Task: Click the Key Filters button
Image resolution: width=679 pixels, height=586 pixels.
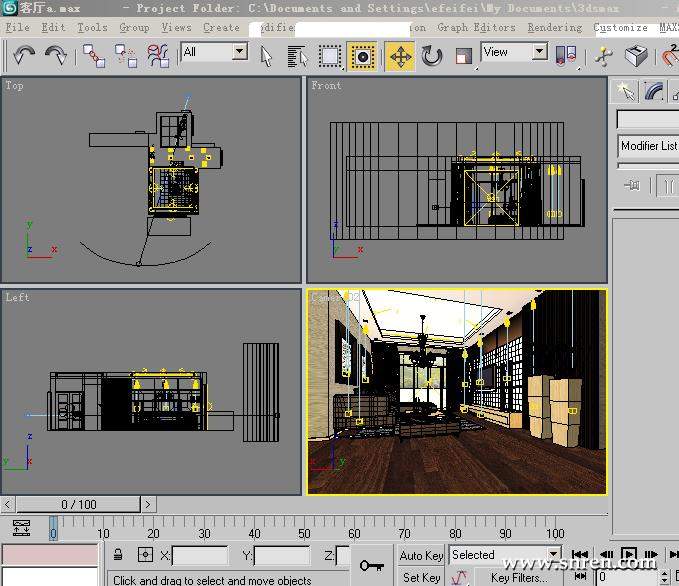Action: point(518,577)
